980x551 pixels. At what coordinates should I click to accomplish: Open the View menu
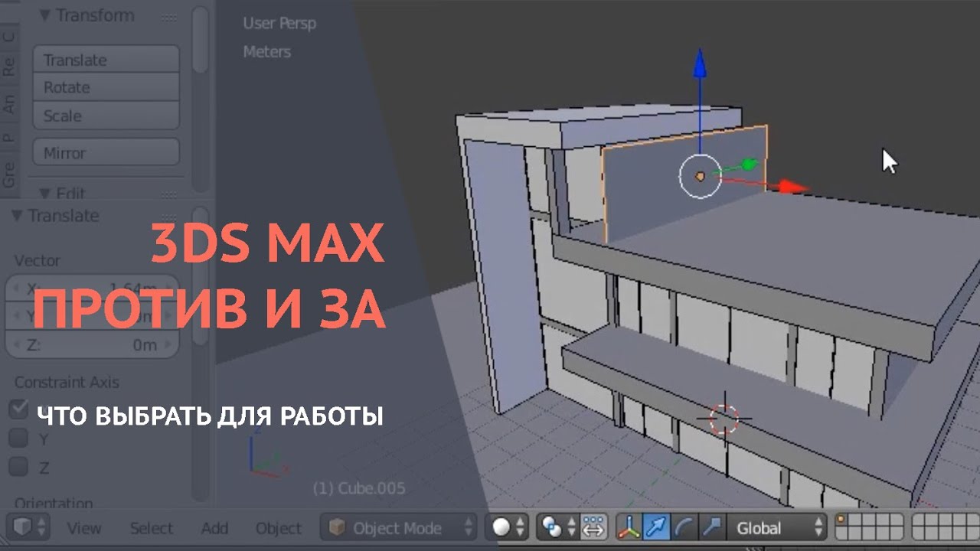pyautogui.click(x=83, y=528)
